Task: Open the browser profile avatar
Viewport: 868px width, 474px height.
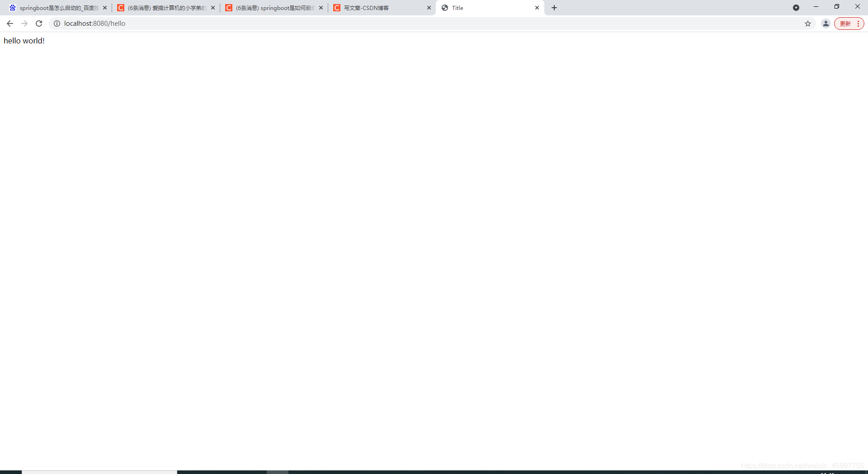Action: [826, 24]
